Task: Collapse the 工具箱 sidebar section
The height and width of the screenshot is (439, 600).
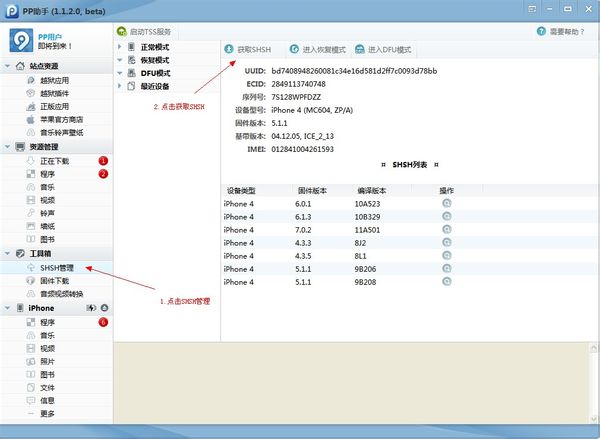Action: [9, 254]
